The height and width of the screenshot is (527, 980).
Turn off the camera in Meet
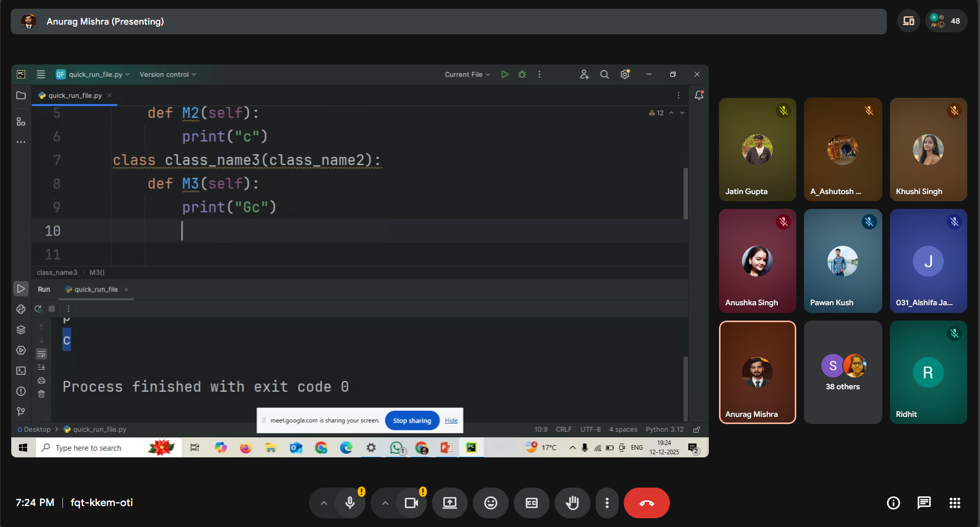411,503
